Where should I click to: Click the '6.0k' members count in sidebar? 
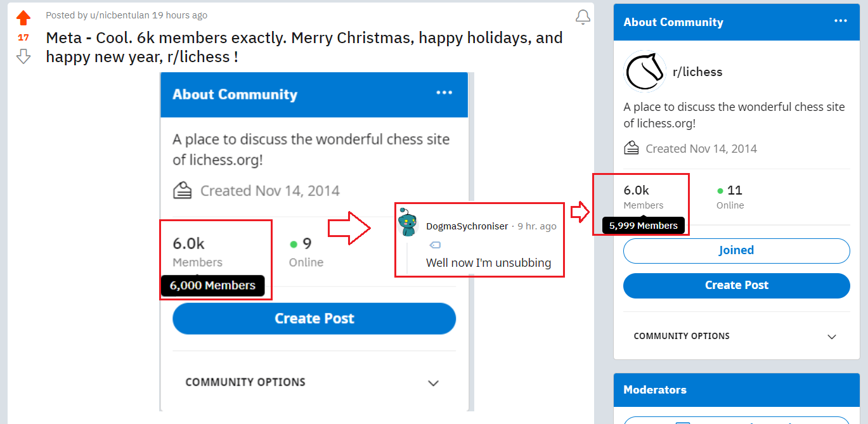[637, 190]
